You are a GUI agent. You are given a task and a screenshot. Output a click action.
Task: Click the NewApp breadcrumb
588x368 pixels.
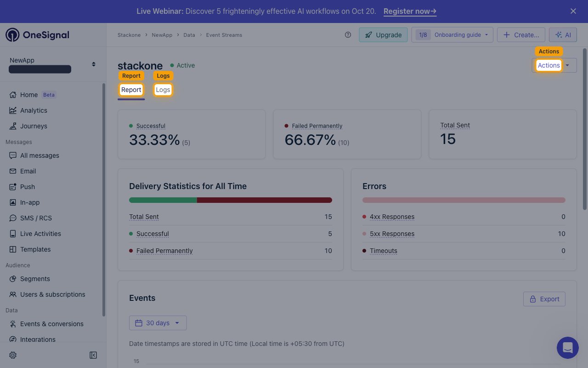tap(162, 35)
